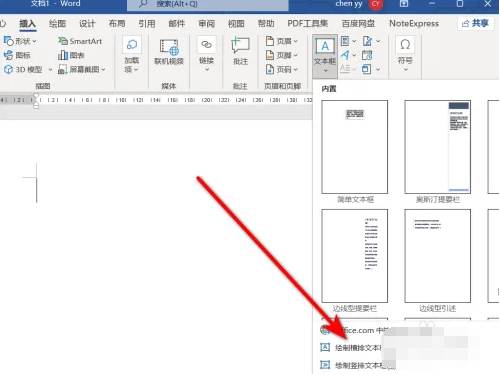Choose the 边线型提要栏 thumbnail
This screenshot has height=377, width=500.
pyautogui.click(x=355, y=256)
